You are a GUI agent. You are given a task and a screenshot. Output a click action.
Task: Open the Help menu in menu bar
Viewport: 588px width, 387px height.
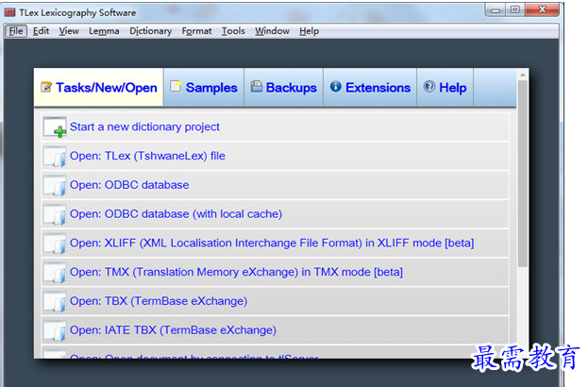tap(309, 31)
